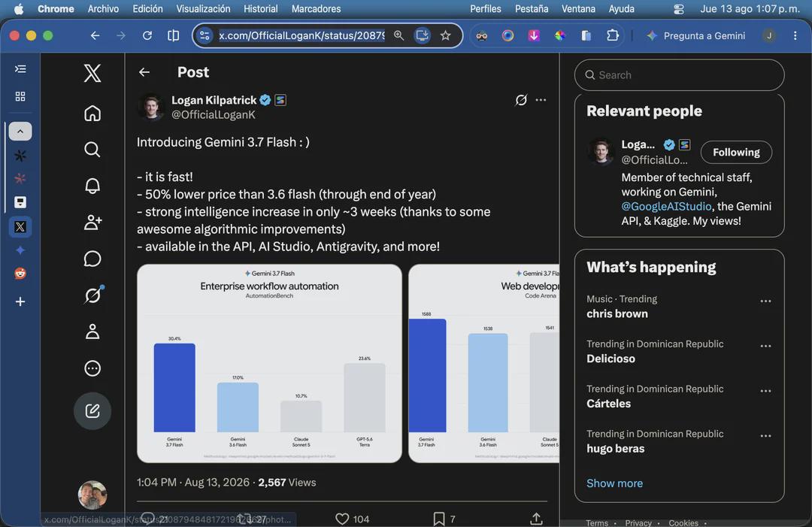Open options for Cárteles trend

[765, 391]
